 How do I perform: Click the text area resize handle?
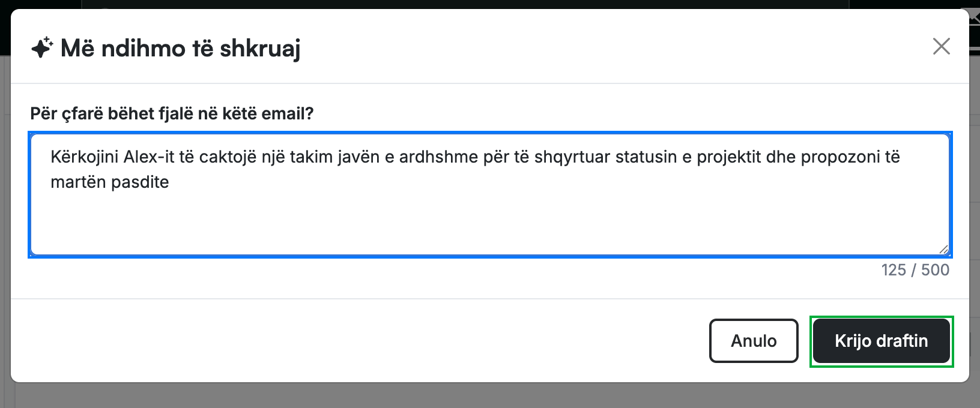point(943,249)
